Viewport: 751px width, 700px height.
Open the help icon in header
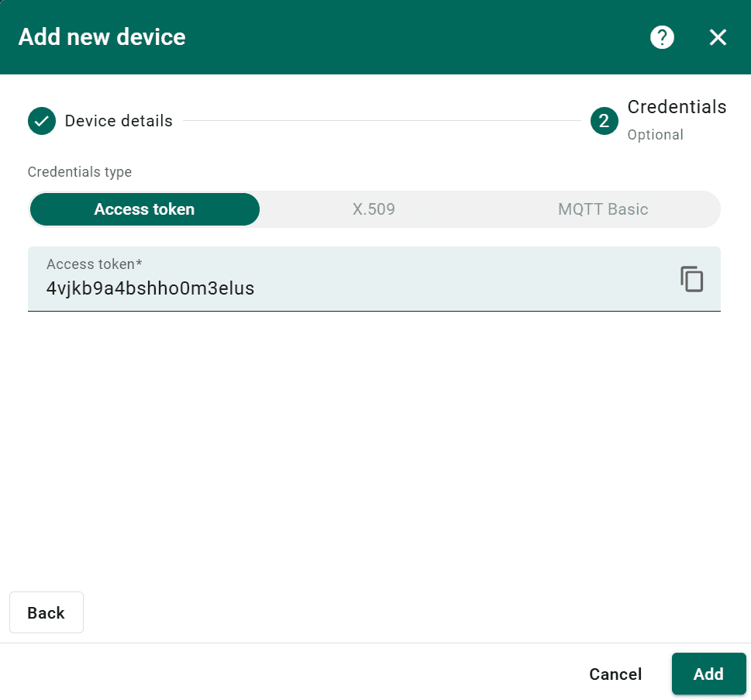662,37
